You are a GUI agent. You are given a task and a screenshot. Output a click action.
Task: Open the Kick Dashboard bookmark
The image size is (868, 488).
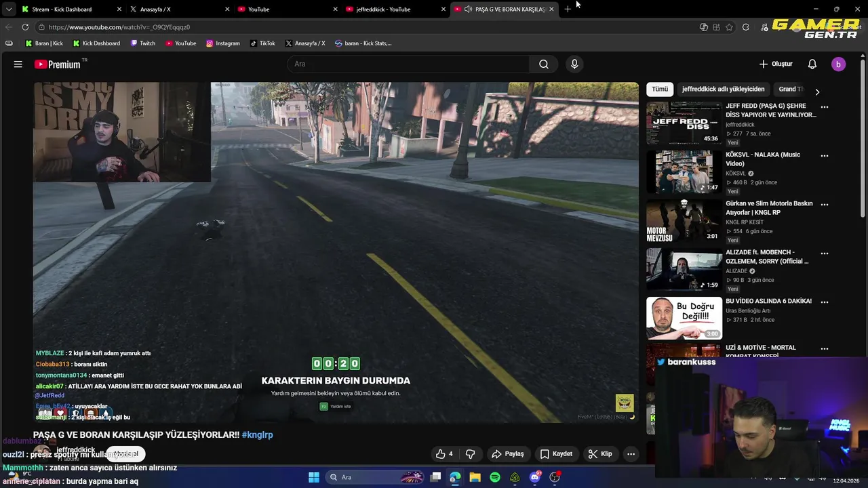96,43
